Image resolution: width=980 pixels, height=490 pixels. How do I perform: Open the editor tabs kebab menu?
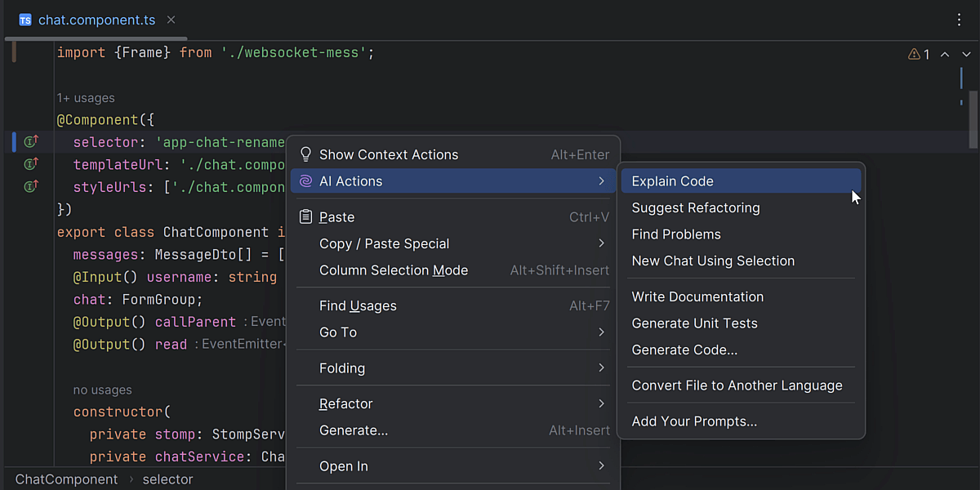(960, 20)
